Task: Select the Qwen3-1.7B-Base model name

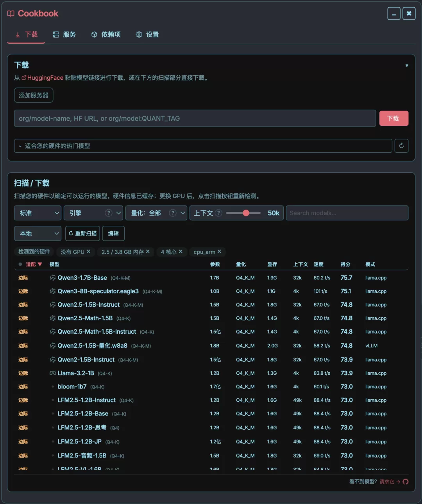Action: [x=82, y=278]
